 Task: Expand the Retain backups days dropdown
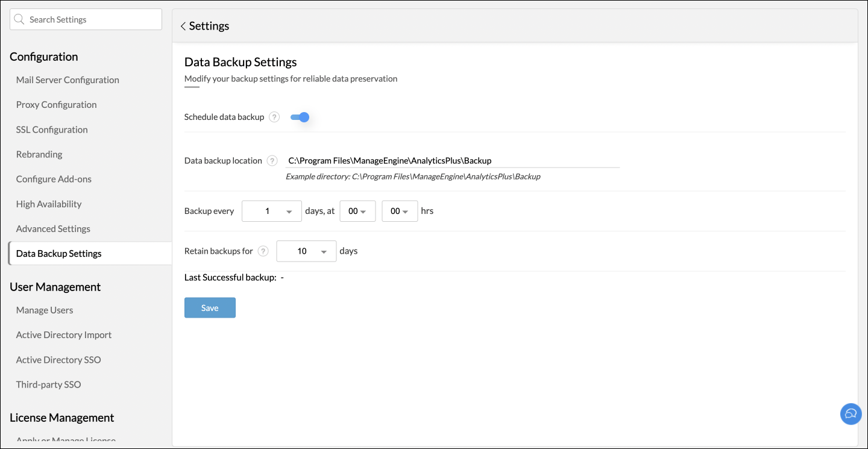[306, 251]
